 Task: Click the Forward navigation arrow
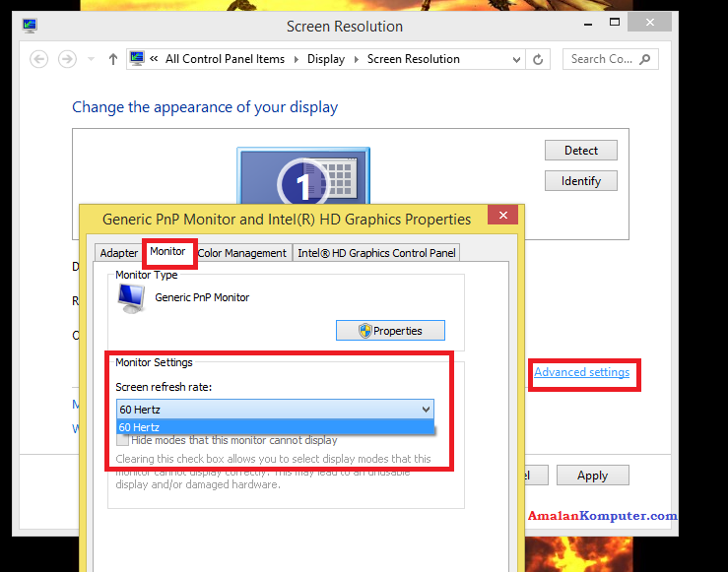click(67, 59)
